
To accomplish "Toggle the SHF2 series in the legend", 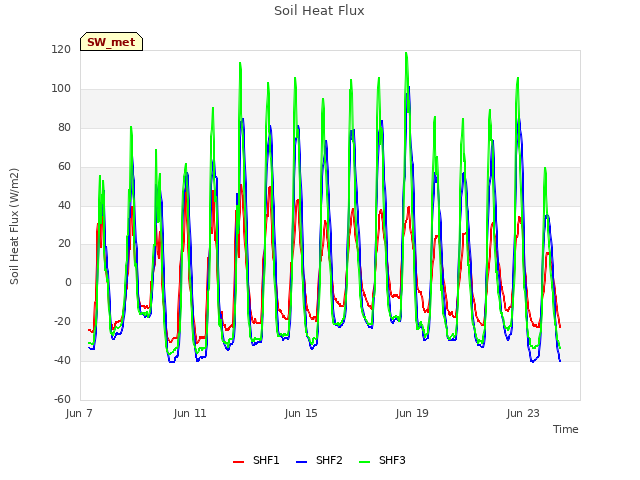I will click(319, 460).
